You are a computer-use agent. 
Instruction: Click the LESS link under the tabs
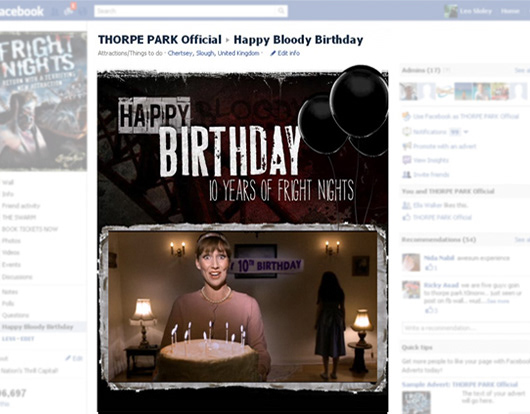8,339
